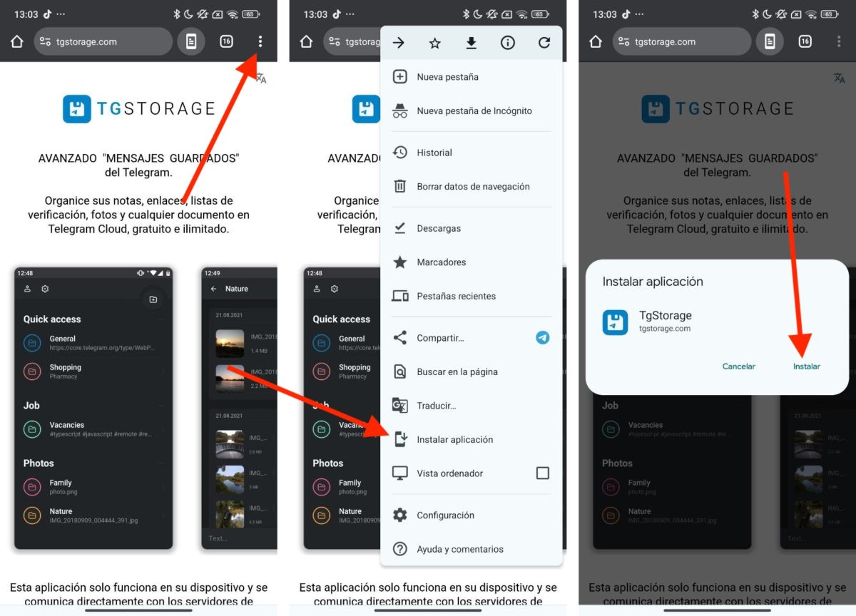
Task: Go forward using the menu arrow icon
Action: [x=399, y=43]
